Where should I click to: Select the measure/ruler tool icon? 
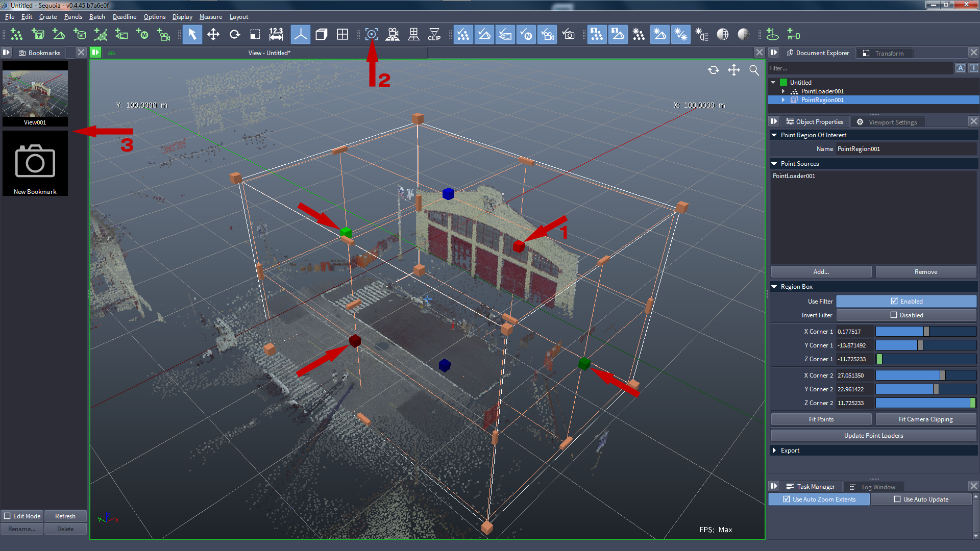pyautogui.click(x=276, y=35)
